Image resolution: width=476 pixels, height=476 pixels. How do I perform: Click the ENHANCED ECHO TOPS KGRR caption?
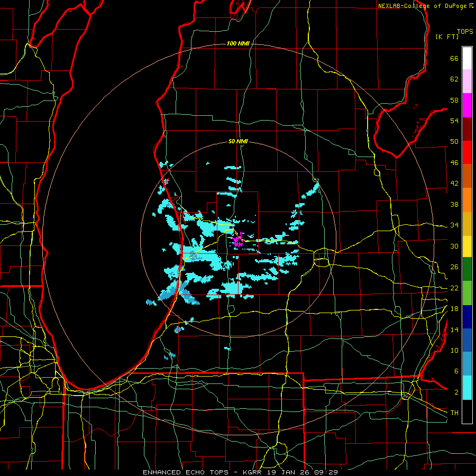(x=240, y=472)
